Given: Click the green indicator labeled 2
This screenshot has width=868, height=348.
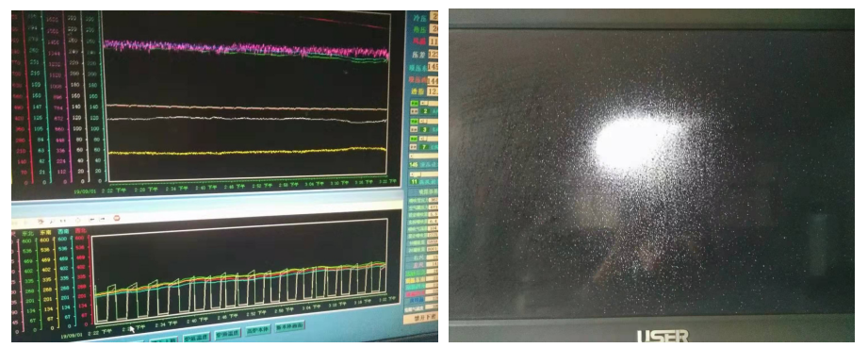Looking at the screenshot, I should [425, 111].
